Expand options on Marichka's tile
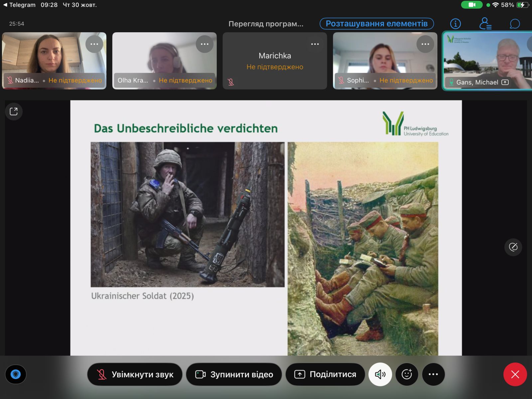This screenshot has height=399, width=532. pyautogui.click(x=315, y=44)
